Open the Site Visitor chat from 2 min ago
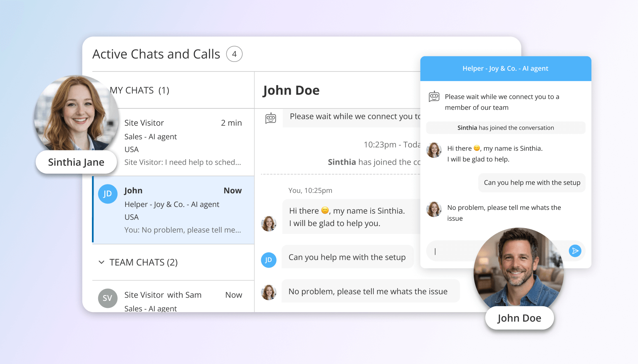Viewport: 638px width, 364px height. [183, 142]
